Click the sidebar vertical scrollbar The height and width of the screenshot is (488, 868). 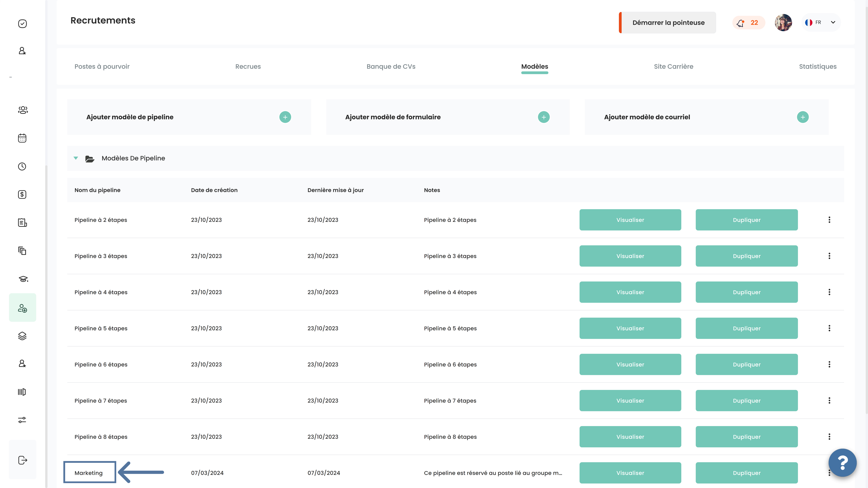coord(46,327)
